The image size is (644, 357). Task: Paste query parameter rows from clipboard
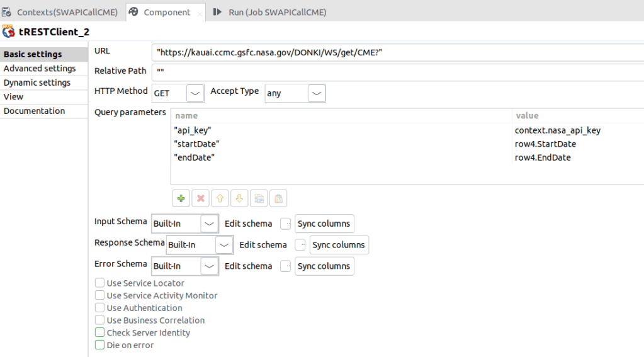(278, 198)
